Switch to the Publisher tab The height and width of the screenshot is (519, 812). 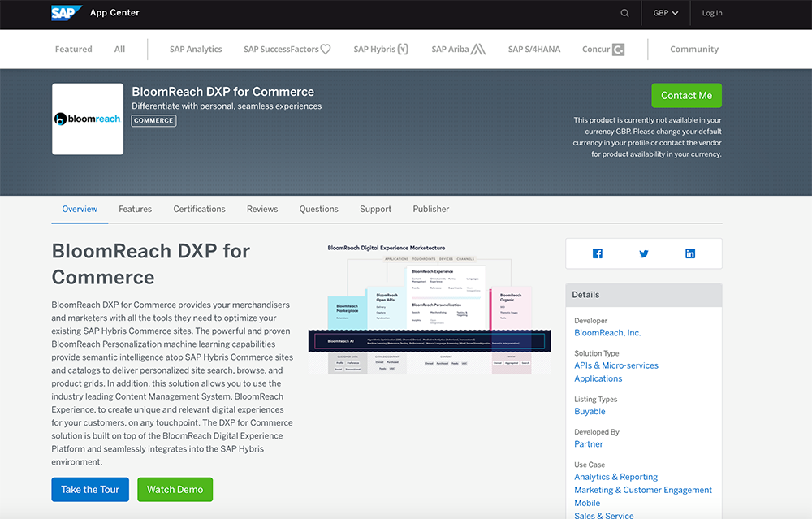431,210
